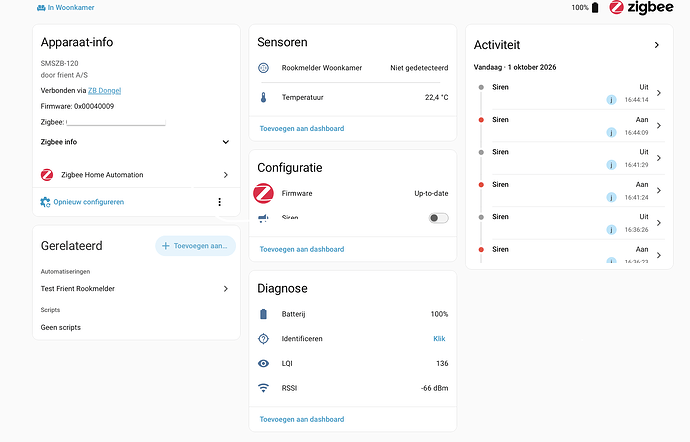Click Toevoegen aan dashboard in Diagnose card

(302, 419)
